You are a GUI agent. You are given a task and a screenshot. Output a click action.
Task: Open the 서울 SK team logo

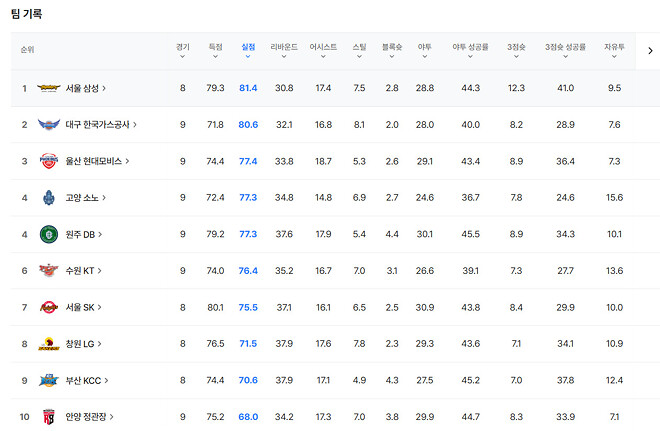coord(49,307)
